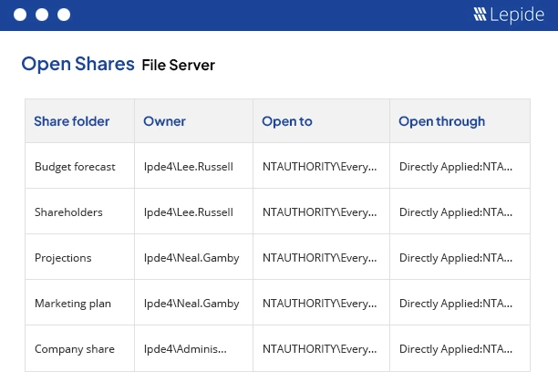The height and width of the screenshot is (392, 558).
Task: Select the Marketing plan share folder
Action: (x=73, y=304)
